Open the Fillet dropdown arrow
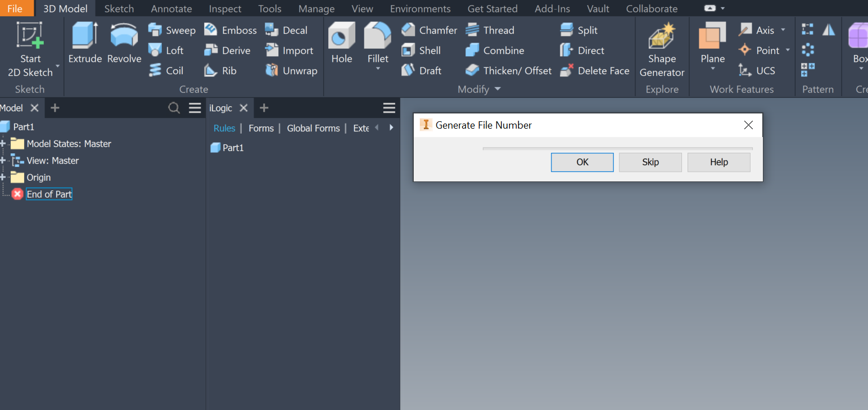The height and width of the screenshot is (410, 868). [x=377, y=69]
